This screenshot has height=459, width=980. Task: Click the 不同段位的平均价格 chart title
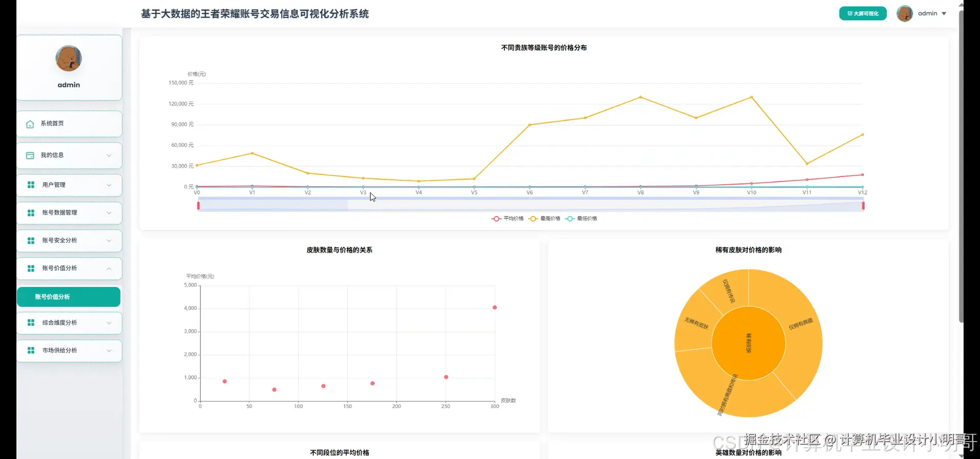(x=339, y=452)
